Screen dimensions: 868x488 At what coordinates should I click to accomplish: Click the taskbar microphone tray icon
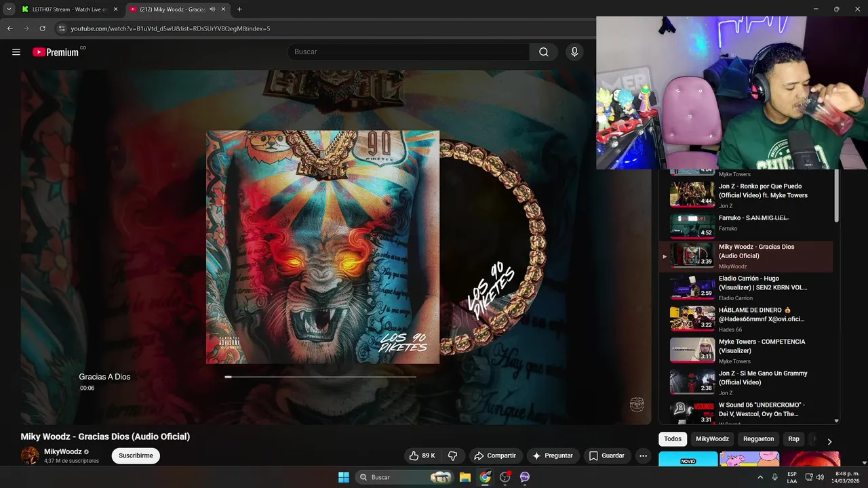(774, 477)
